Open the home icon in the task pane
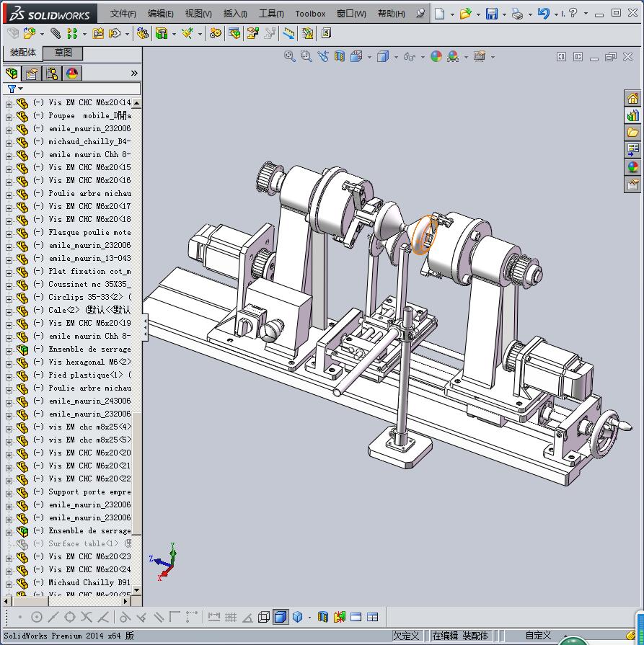The height and width of the screenshot is (645, 644). tap(632, 99)
